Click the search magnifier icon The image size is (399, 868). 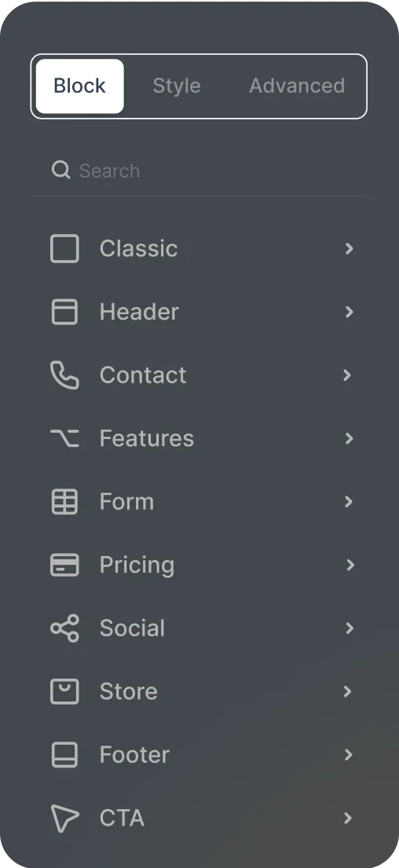[x=61, y=170]
